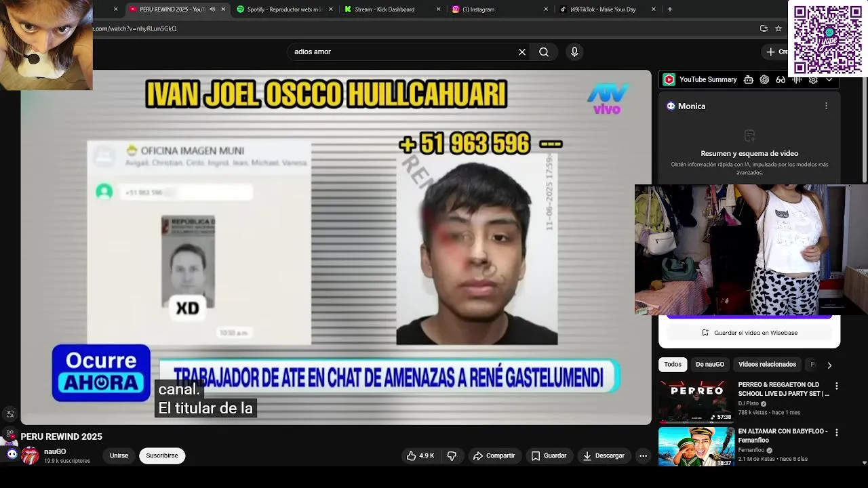Click the glasses icon in YouTube Summary bar

pyautogui.click(x=781, y=79)
